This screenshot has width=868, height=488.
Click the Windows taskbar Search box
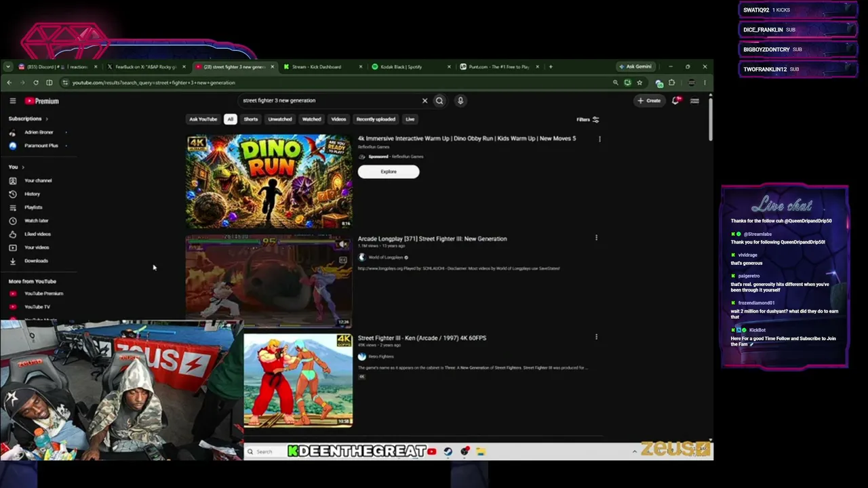point(264,451)
